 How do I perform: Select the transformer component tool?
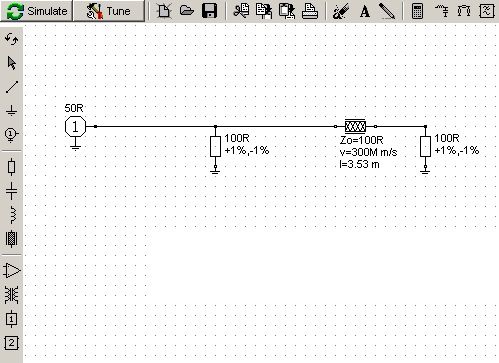[x=12, y=295]
